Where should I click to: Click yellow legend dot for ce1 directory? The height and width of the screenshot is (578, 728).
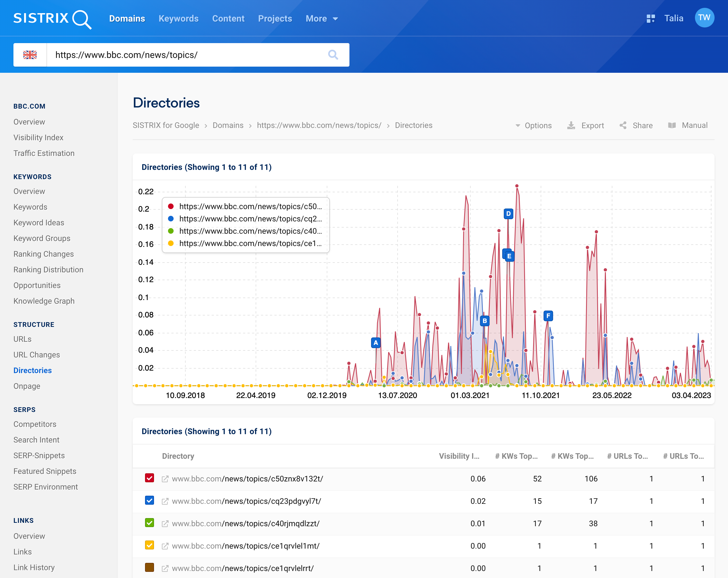click(x=171, y=244)
